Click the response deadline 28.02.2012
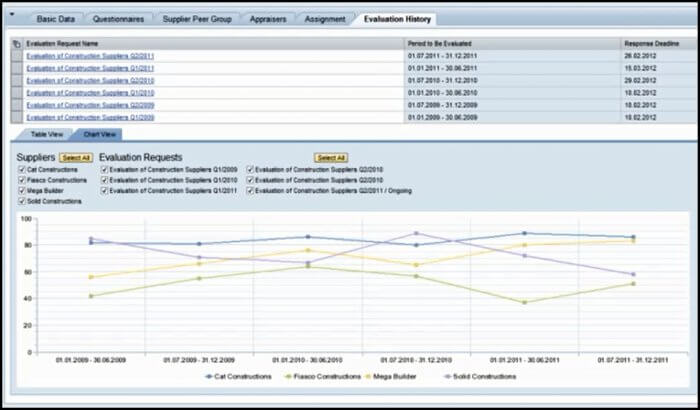The width and height of the screenshot is (700, 410). click(x=640, y=56)
